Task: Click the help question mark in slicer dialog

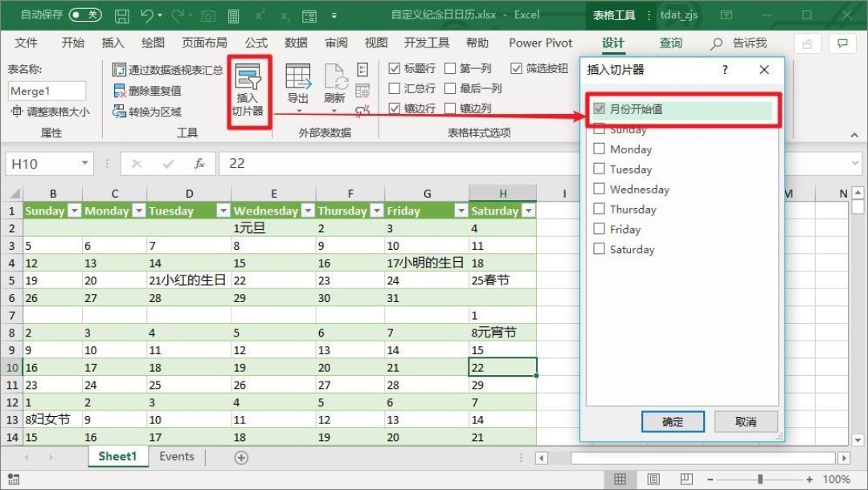Action: coord(725,70)
